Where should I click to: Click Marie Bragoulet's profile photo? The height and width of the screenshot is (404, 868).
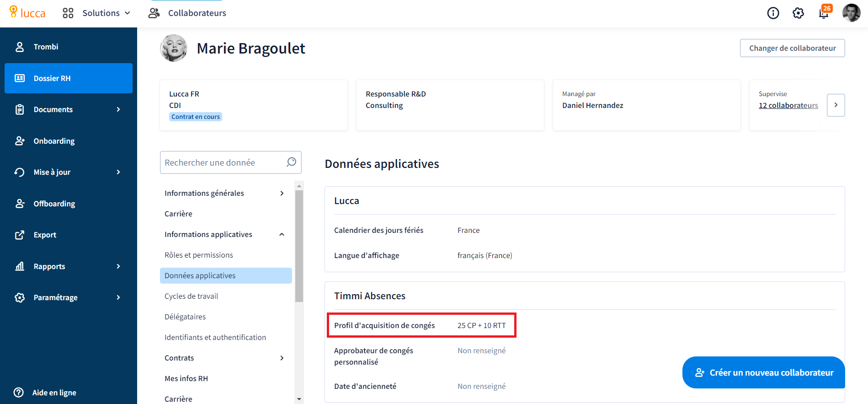click(174, 48)
